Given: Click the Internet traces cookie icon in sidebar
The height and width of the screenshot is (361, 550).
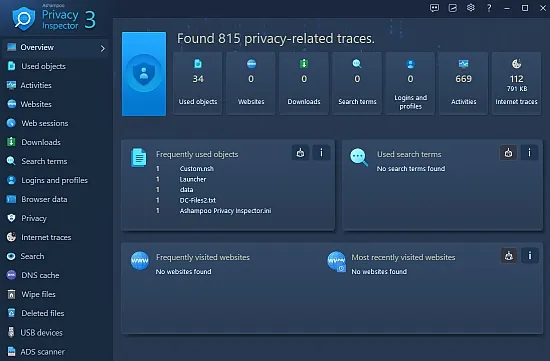Looking at the screenshot, I should [x=11, y=237].
